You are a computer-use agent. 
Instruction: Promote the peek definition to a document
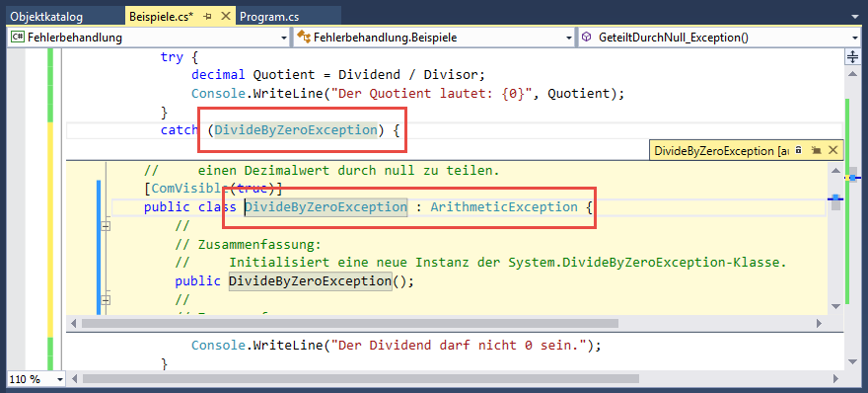click(x=816, y=150)
